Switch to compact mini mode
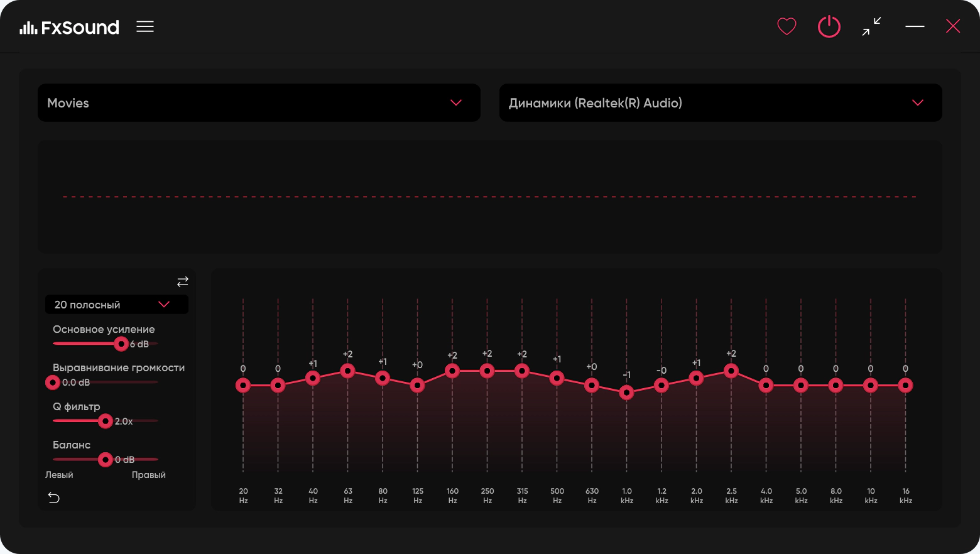Screen dimensions: 980x554 pos(871,26)
